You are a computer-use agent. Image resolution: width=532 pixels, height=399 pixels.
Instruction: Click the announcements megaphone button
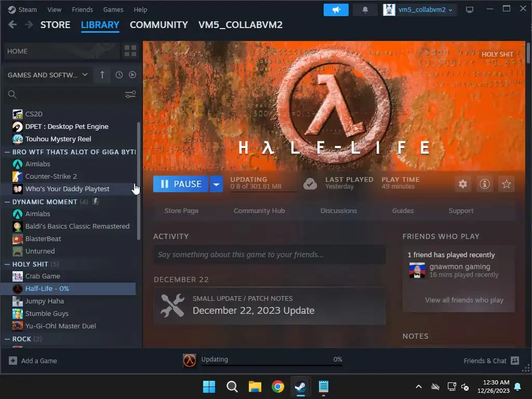pos(336,10)
